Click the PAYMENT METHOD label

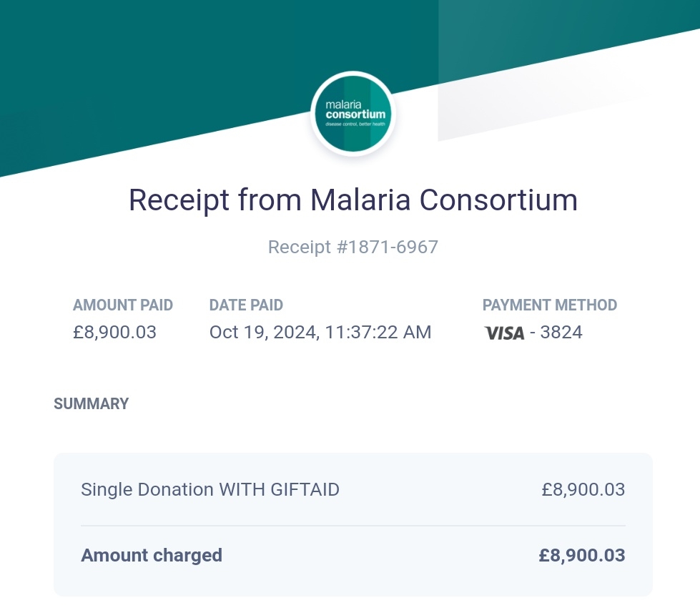[549, 305]
